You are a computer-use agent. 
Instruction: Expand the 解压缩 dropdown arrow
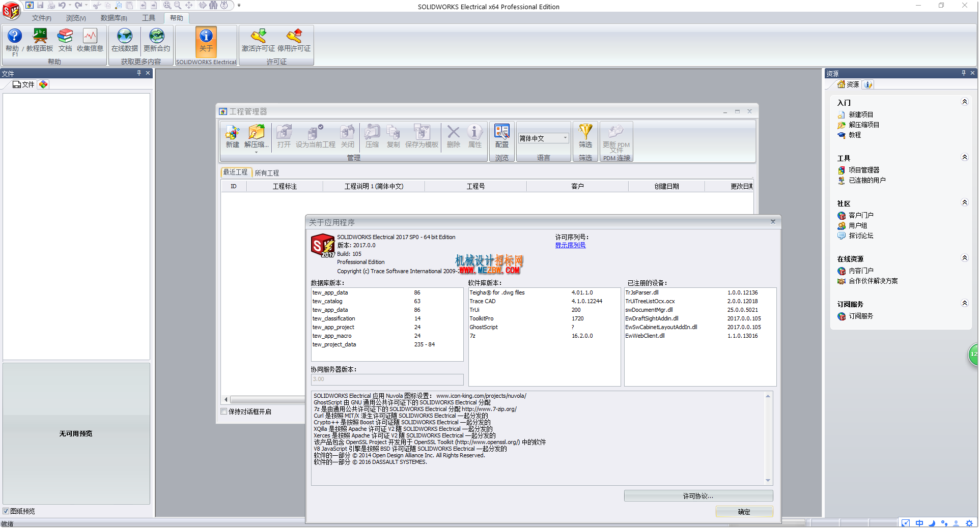click(256, 152)
